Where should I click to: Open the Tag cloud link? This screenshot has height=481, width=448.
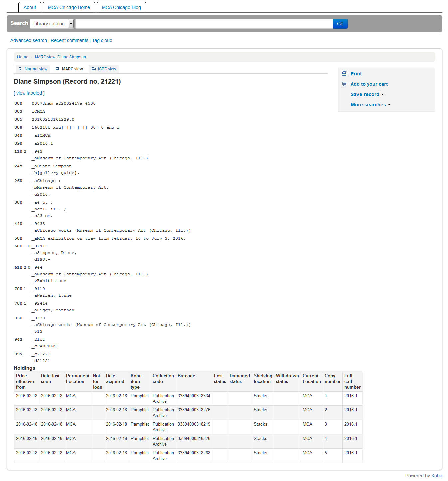tap(102, 40)
